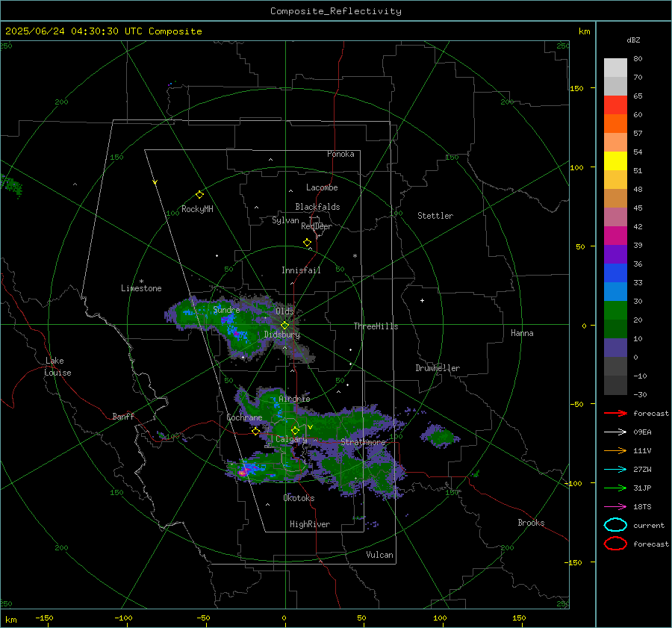This screenshot has height=628, width=672.
Task: Click the Strathmore city label
Action: tap(364, 442)
